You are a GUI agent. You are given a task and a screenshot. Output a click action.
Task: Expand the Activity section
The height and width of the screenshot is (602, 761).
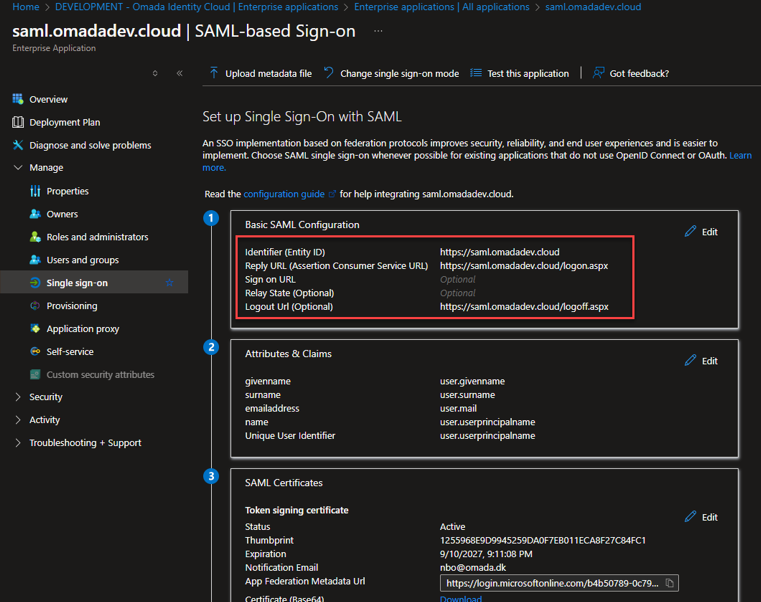(x=18, y=419)
